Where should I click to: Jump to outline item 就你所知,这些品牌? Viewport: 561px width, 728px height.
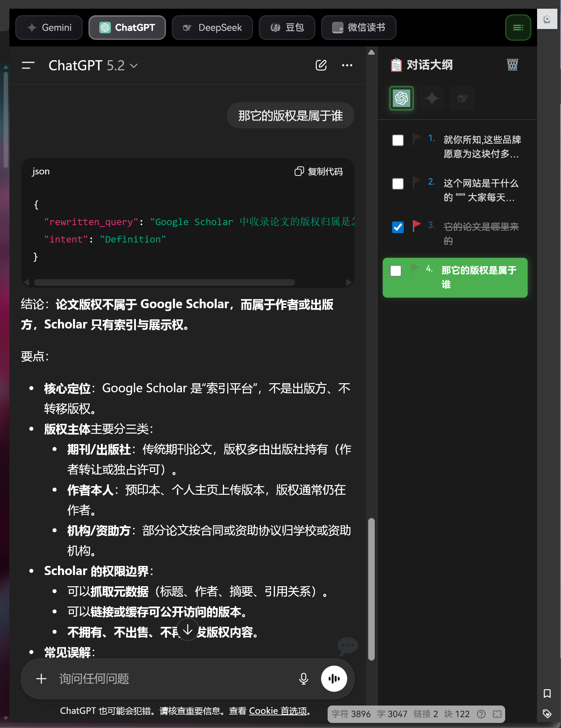[x=482, y=147]
